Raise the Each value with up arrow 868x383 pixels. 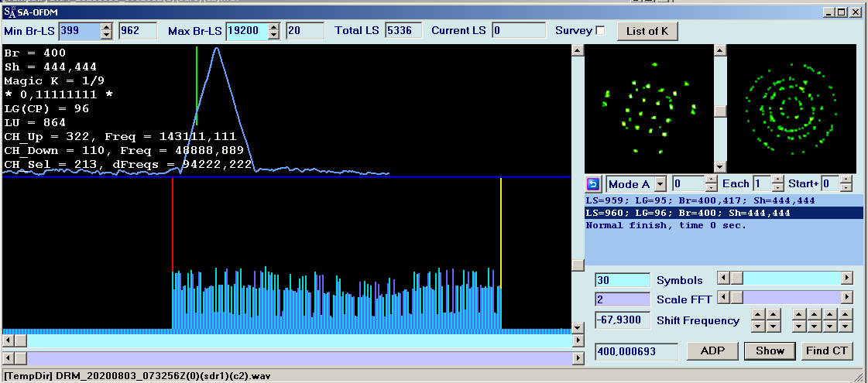tap(777, 180)
